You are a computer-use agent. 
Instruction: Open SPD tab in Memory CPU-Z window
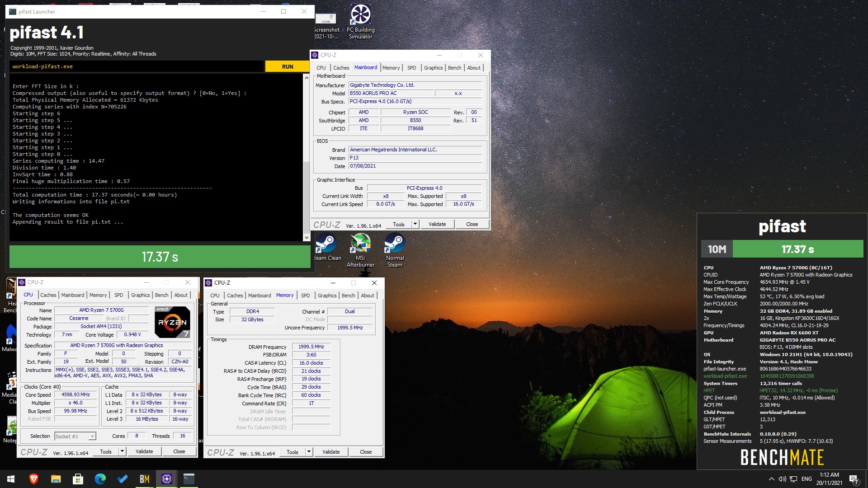[306, 296]
